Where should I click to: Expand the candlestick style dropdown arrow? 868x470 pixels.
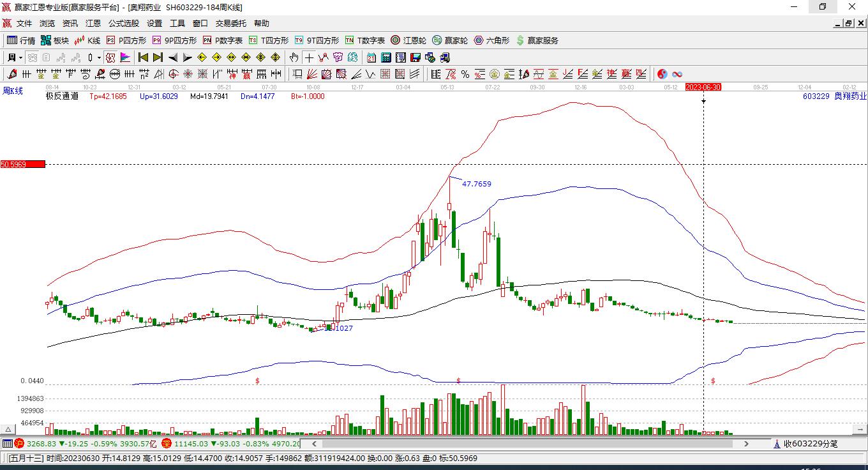(x=99, y=57)
